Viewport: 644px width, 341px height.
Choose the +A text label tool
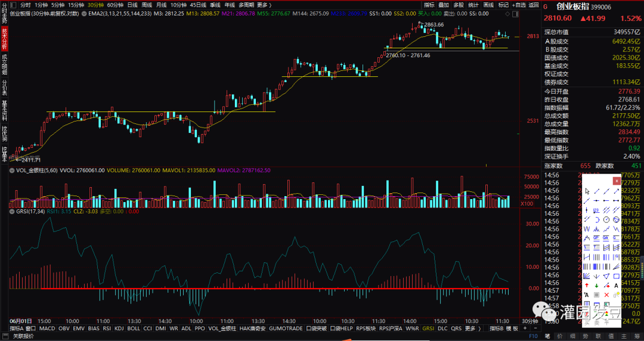587,295
